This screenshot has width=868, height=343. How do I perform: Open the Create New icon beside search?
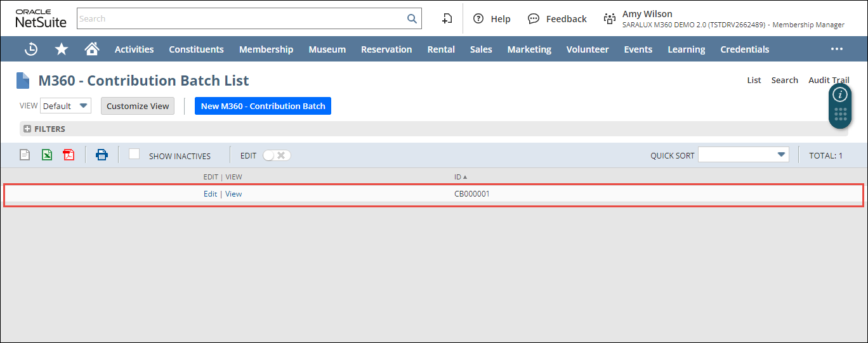(x=447, y=18)
